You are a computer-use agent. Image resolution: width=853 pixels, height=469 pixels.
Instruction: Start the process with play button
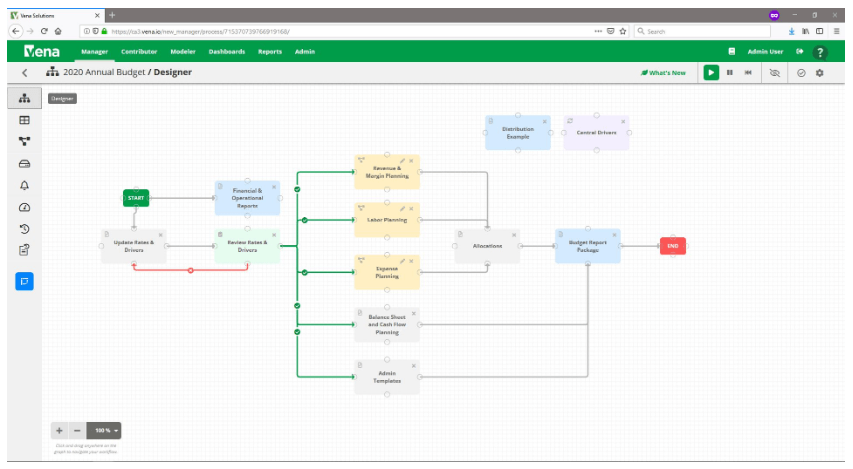click(x=711, y=72)
